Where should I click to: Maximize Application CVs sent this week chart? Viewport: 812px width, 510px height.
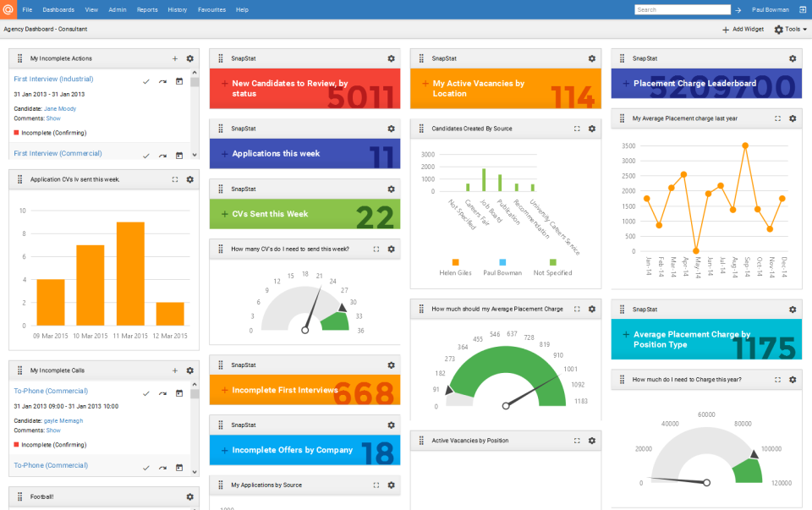(x=175, y=179)
